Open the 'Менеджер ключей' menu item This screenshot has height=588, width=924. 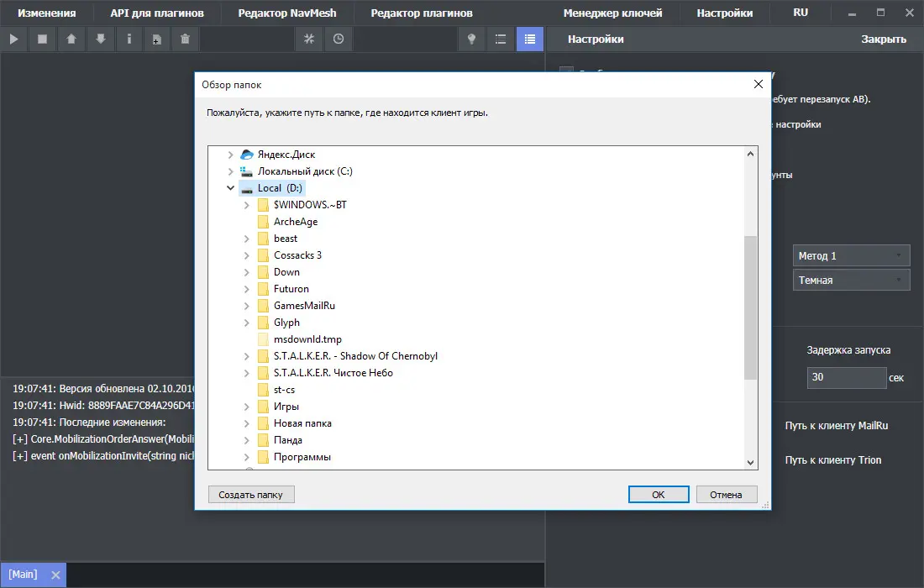(612, 13)
